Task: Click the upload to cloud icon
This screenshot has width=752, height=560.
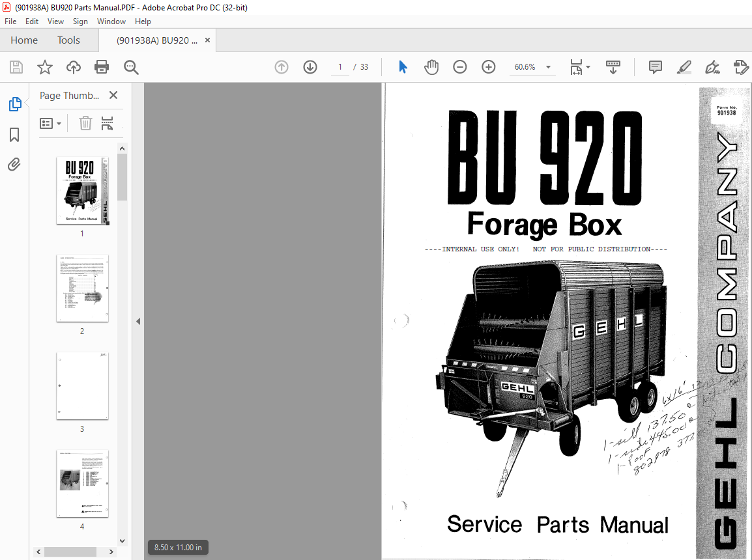Action: coord(74,67)
